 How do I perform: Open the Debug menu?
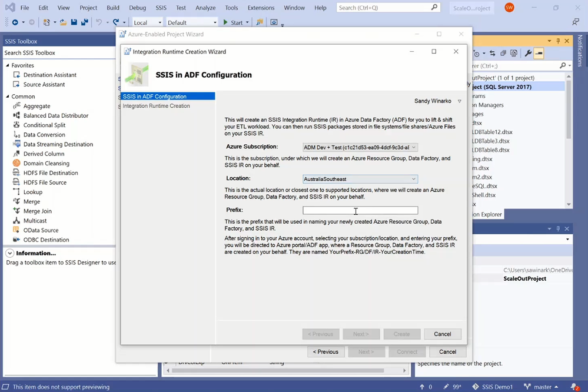(x=138, y=8)
